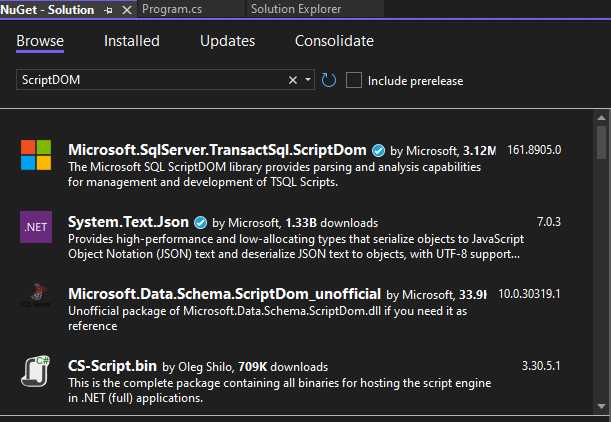This screenshot has width=611, height=422.
Task: Open the search history dropdown arrow
Action: [308, 80]
